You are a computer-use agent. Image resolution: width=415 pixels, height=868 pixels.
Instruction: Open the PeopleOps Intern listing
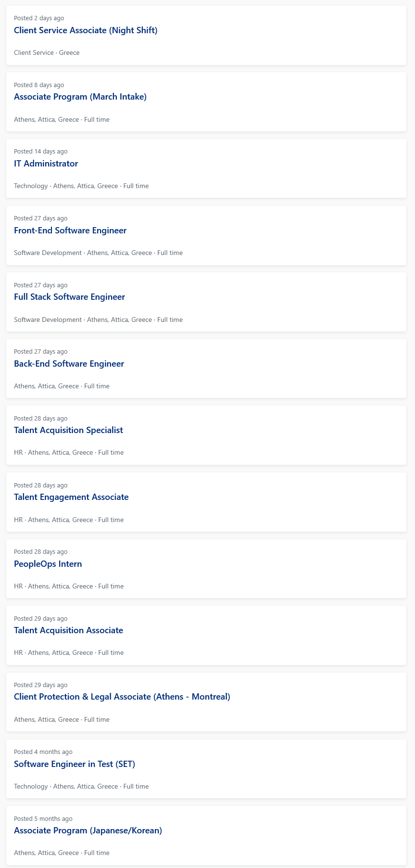tap(48, 564)
